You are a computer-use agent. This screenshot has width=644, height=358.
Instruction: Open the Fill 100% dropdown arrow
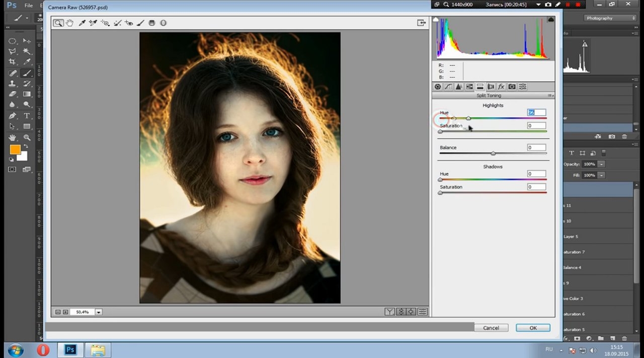coord(601,175)
